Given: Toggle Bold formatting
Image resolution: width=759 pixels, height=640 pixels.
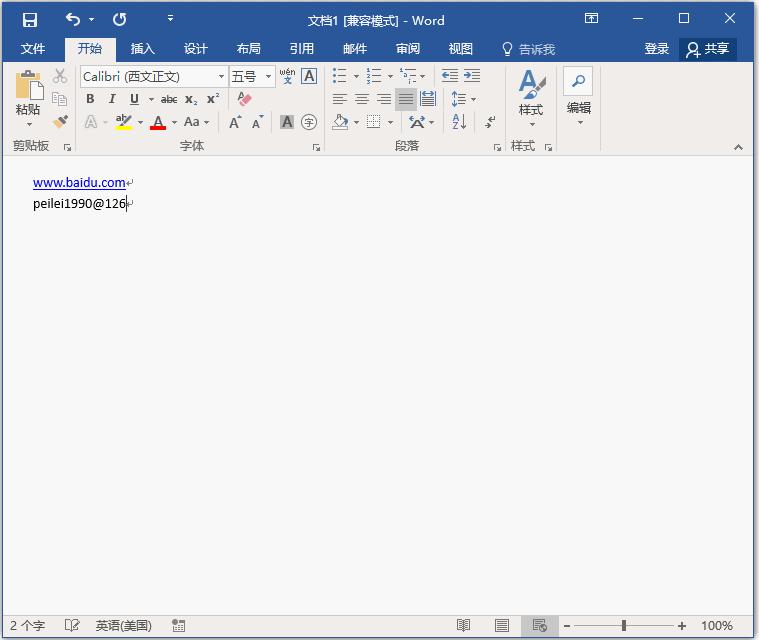Looking at the screenshot, I should point(90,99).
